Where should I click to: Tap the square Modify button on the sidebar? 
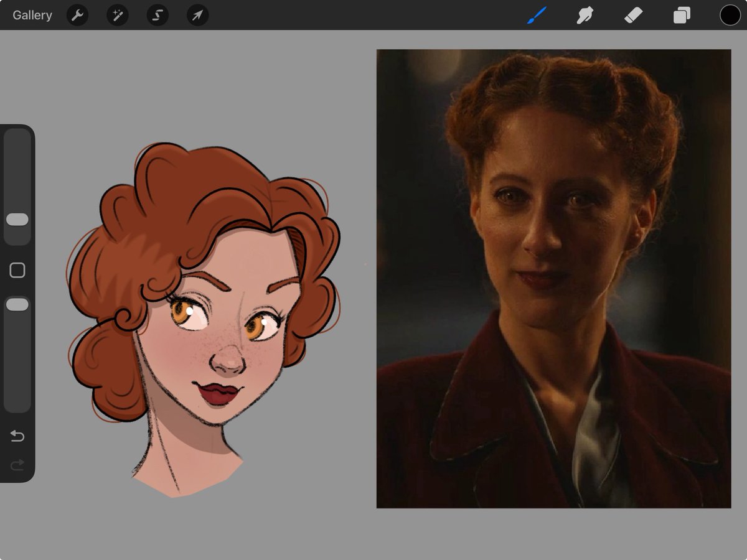17,270
